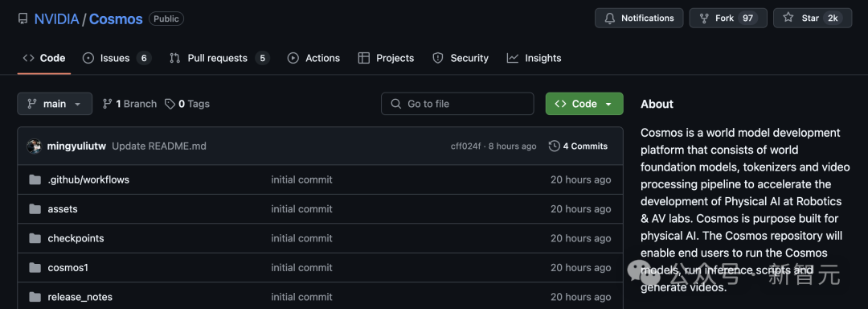View the 1 Branch link
The width and height of the screenshot is (868, 309).
[129, 104]
